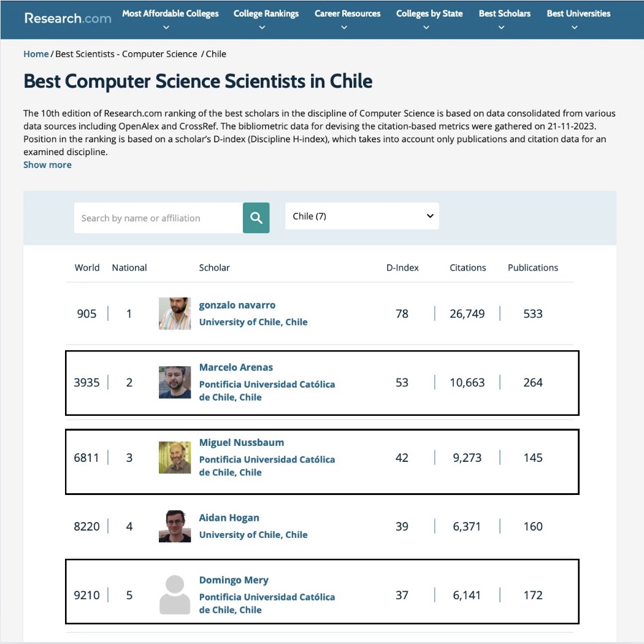The height and width of the screenshot is (644, 644).
Task: Click Aidan Hogan's profile photo
Action: 174,526
